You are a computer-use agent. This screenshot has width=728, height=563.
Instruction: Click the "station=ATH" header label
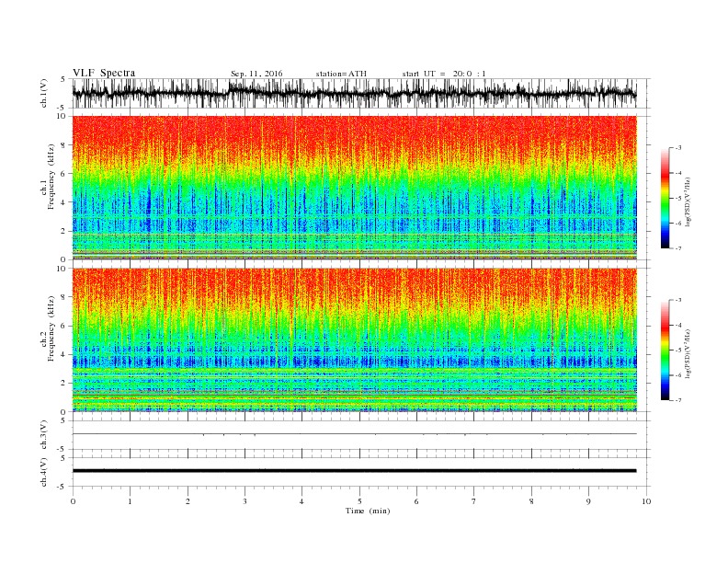(341, 74)
